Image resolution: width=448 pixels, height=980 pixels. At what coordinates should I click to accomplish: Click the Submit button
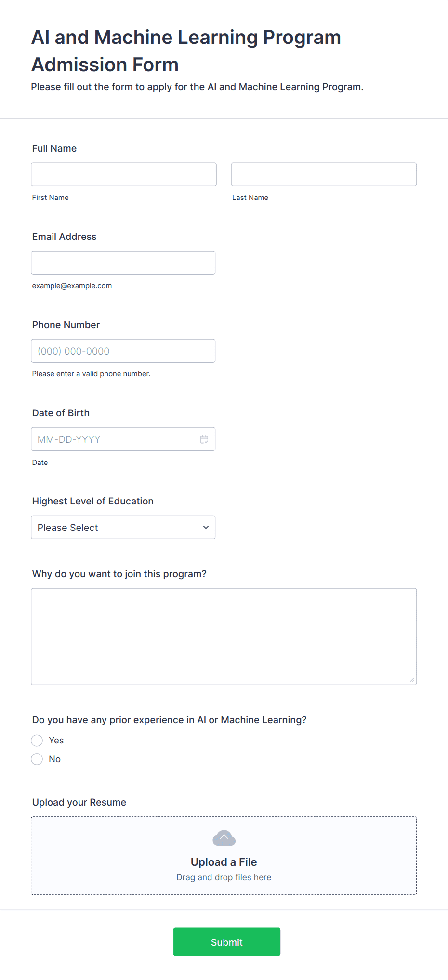pos(227,942)
